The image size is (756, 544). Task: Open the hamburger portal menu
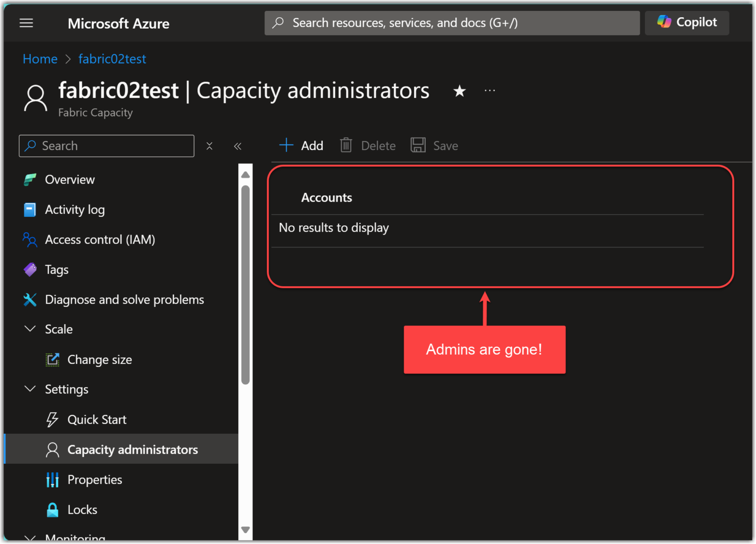26,23
